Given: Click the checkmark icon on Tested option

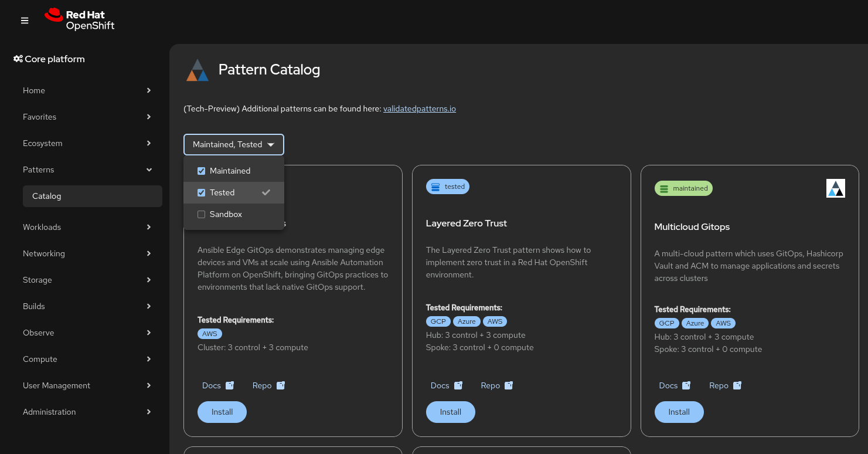Looking at the screenshot, I should click(x=266, y=192).
